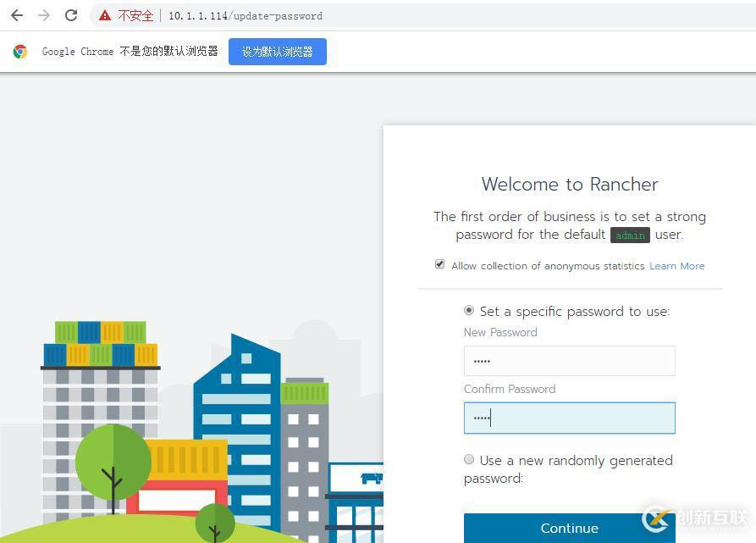Click the Welcome to Rancher heading
The image size is (756, 543).
tap(570, 184)
